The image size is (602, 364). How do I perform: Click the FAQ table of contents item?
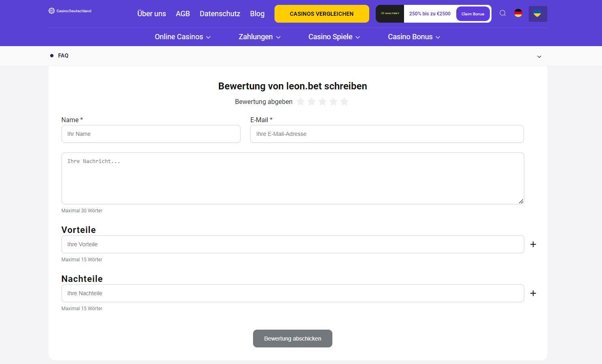[x=63, y=55]
